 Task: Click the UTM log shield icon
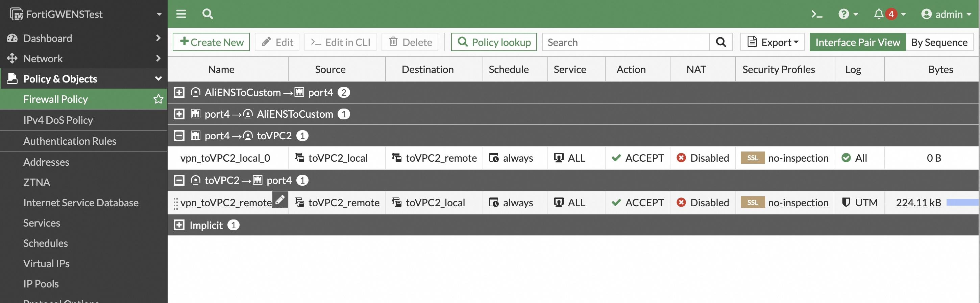click(x=846, y=202)
